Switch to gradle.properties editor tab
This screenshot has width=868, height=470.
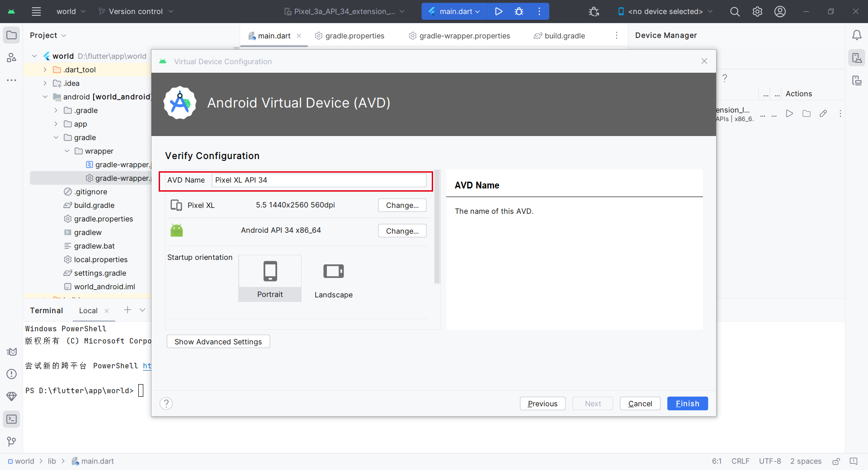pos(350,36)
